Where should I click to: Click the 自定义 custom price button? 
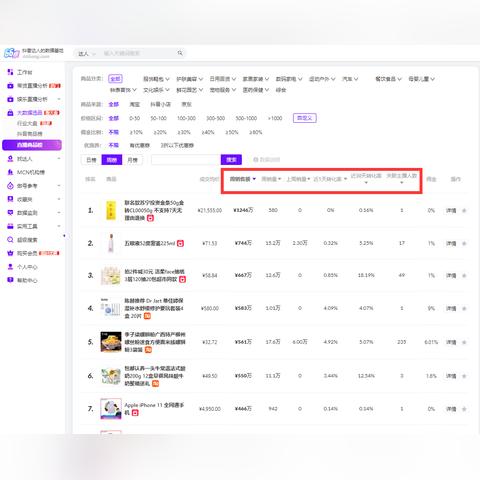305,118
